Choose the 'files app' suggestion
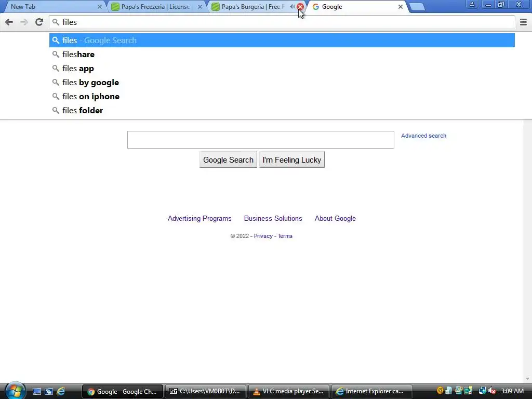532x399 pixels. (x=282, y=68)
